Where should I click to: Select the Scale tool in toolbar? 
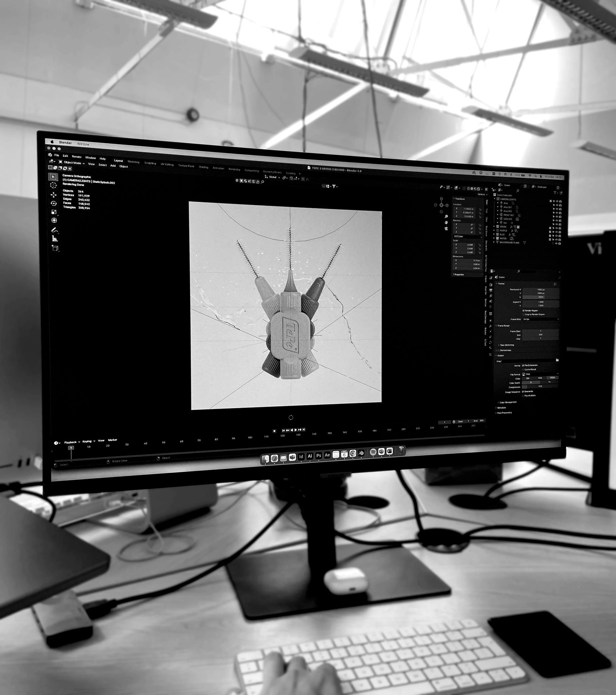click(x=54, y=212)
